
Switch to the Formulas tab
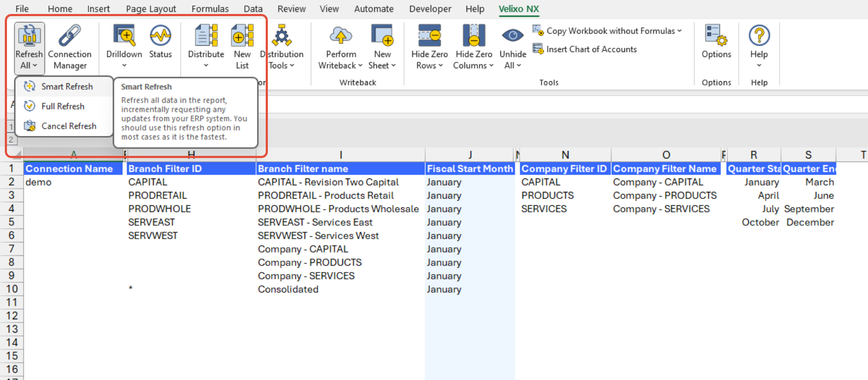[x=210, y=9]
